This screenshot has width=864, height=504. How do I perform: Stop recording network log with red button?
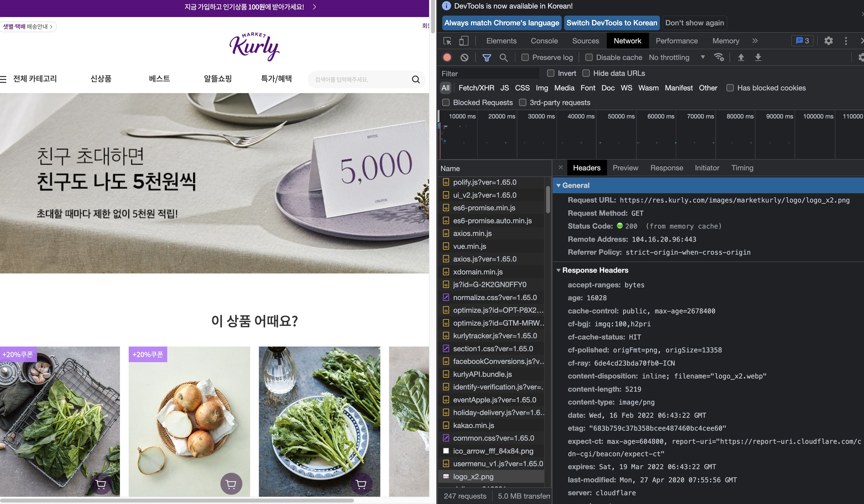(447, 58)
